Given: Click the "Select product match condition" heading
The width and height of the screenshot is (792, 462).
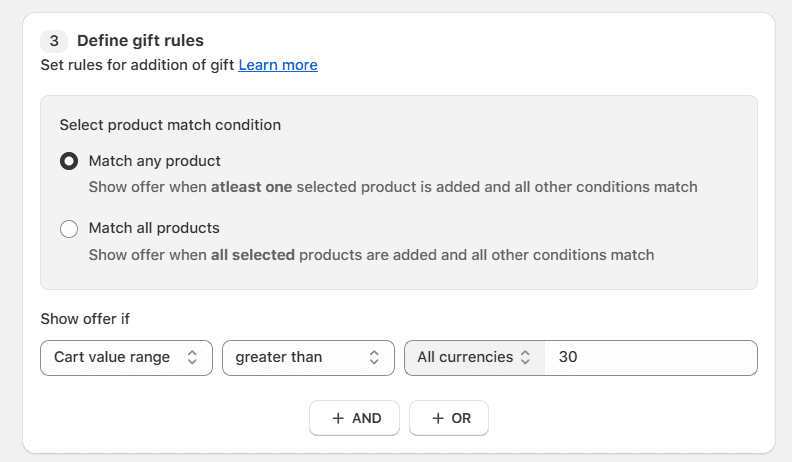Looking at the screenshot, I should point(170,125).
